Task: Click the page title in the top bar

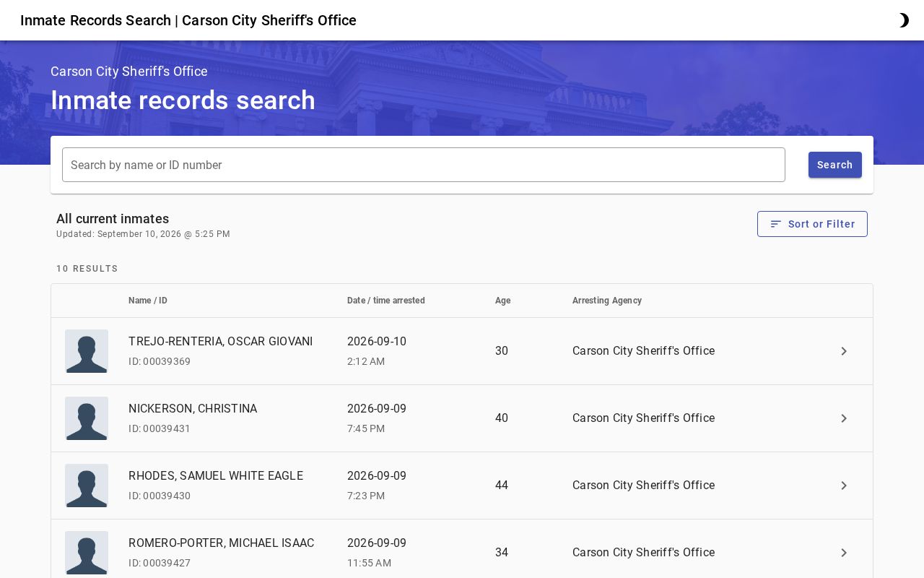Action: click(x=188, y=20)
